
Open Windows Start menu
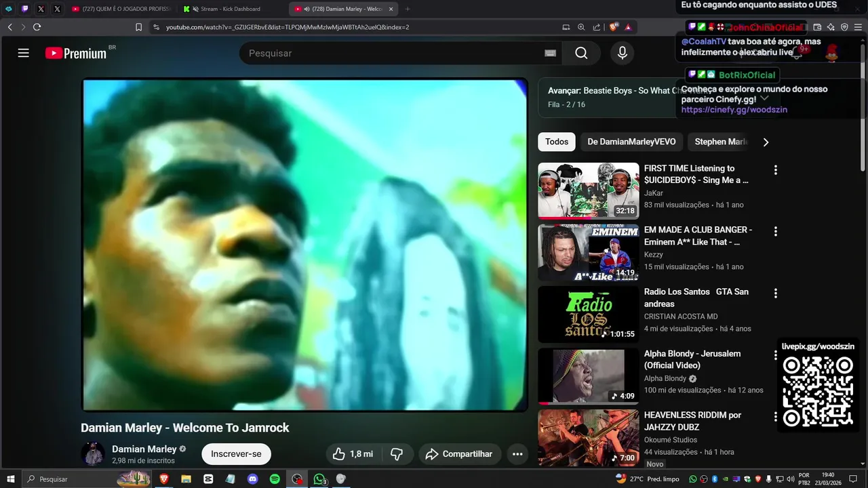[11, 479]
